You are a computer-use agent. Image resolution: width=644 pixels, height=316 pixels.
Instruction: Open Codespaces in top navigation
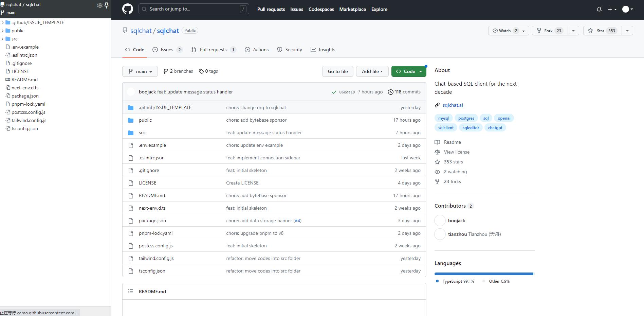pos(321,9)
